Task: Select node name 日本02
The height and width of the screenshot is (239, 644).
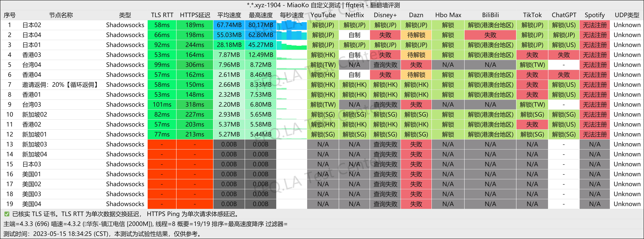Action: point(31,25)
